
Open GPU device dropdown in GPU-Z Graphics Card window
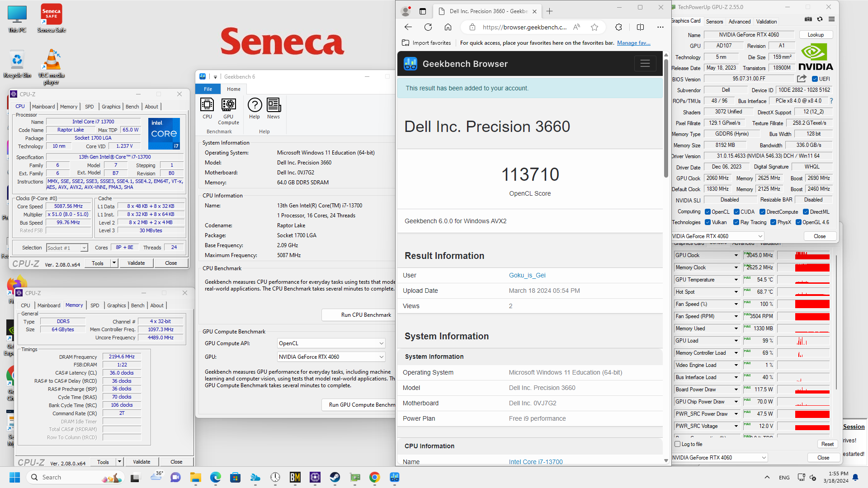[x=718, y=236]
